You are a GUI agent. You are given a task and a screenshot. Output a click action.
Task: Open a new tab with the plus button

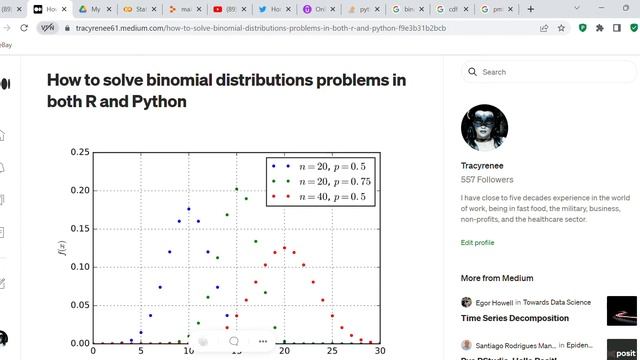click(x=531, y=9)
